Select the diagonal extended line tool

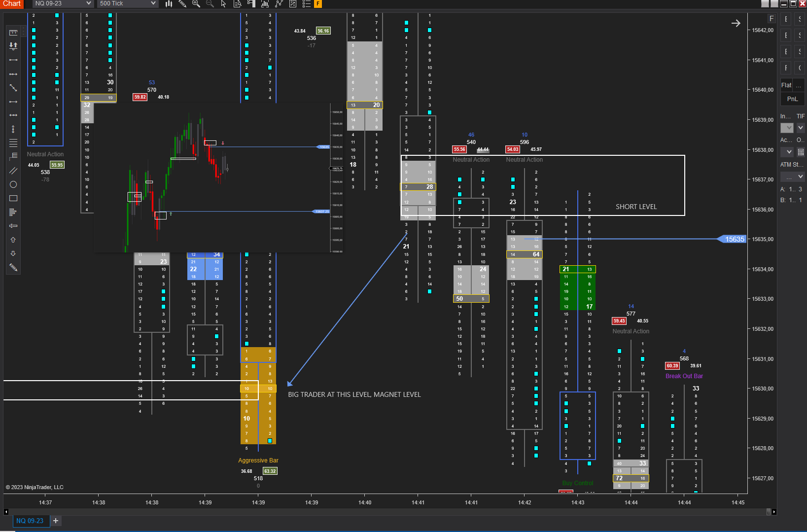(x=13, y=88)
